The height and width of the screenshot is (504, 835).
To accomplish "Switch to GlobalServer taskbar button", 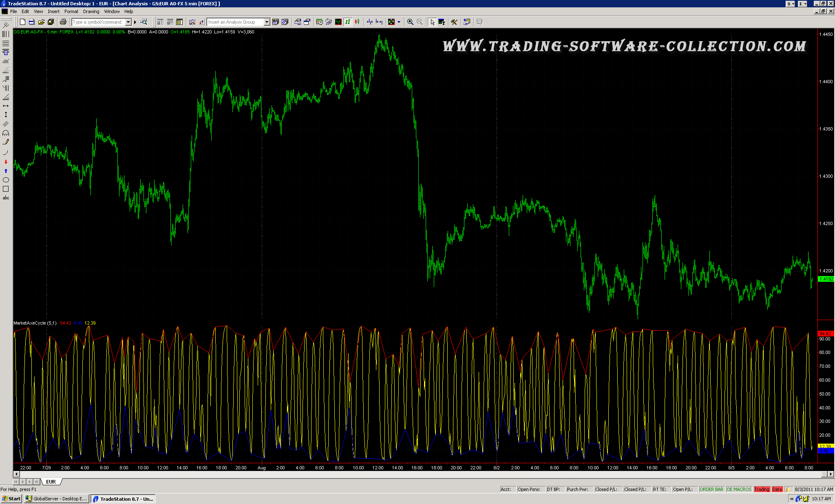I will pos(56,499).
